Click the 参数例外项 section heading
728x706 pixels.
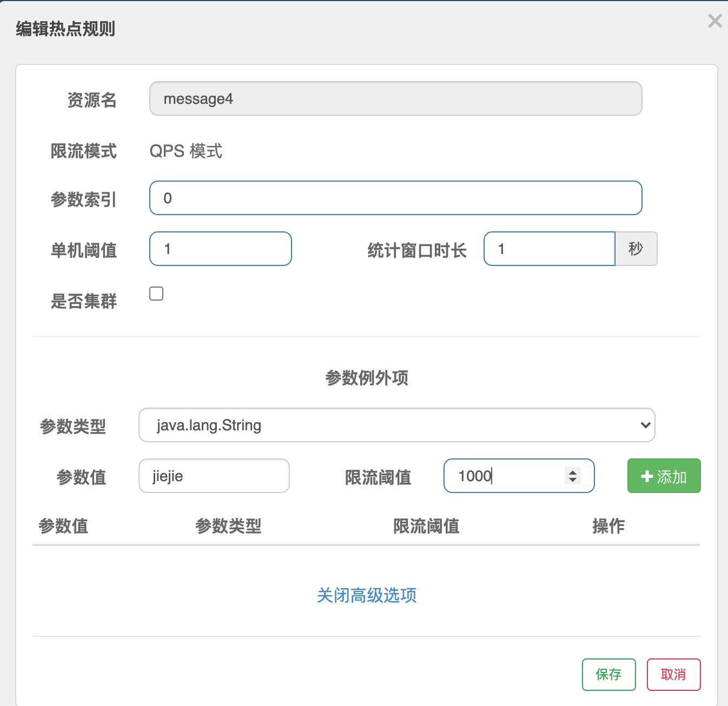[x=366, y=378]
